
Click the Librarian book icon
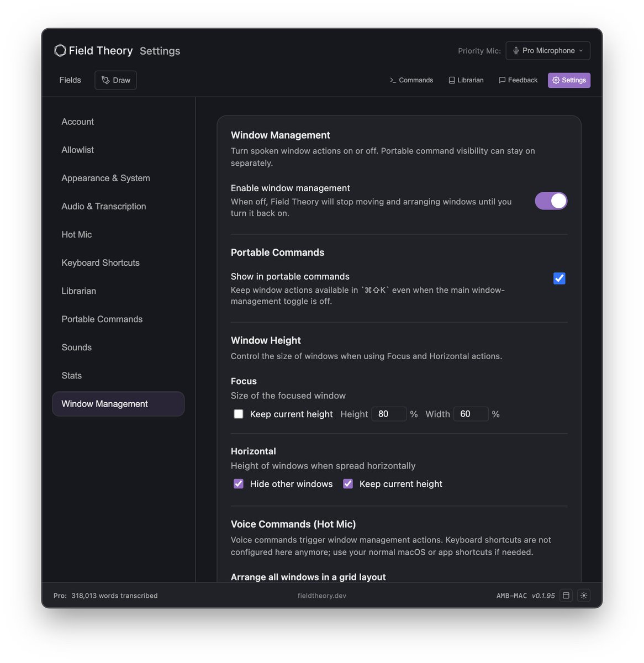click(452, 80)
